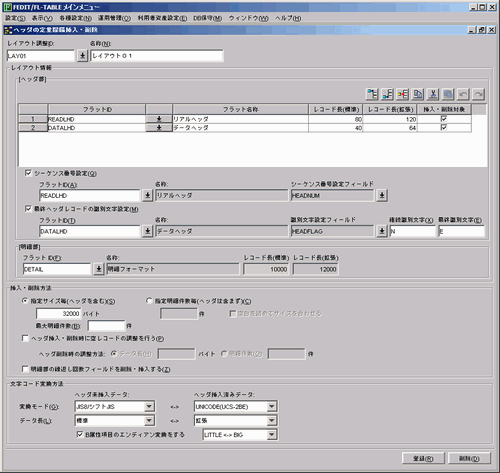Image resolution: width=500 pixels, height=473 pixels.
Task: Click the insert-row-at-bottom toolbar icon
Action: (x=387, y=94)
